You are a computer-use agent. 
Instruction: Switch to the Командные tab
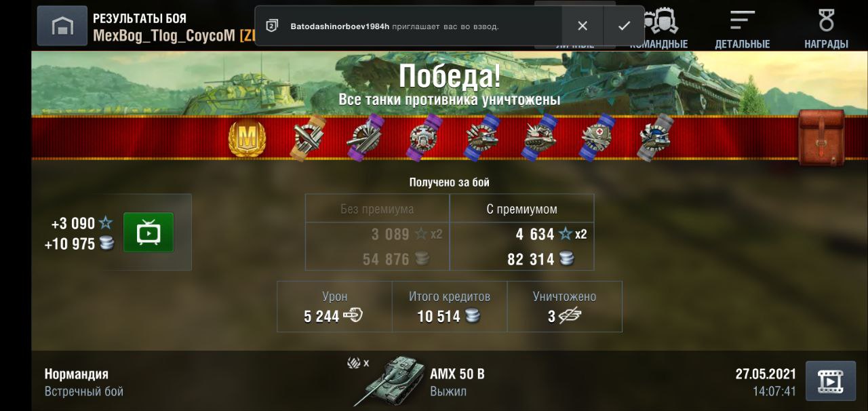(x=658, y=30)
